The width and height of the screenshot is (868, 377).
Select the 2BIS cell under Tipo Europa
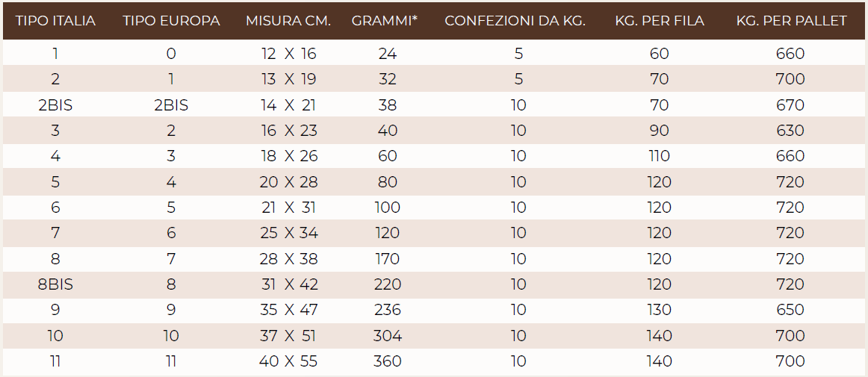[x=171, y=105]
